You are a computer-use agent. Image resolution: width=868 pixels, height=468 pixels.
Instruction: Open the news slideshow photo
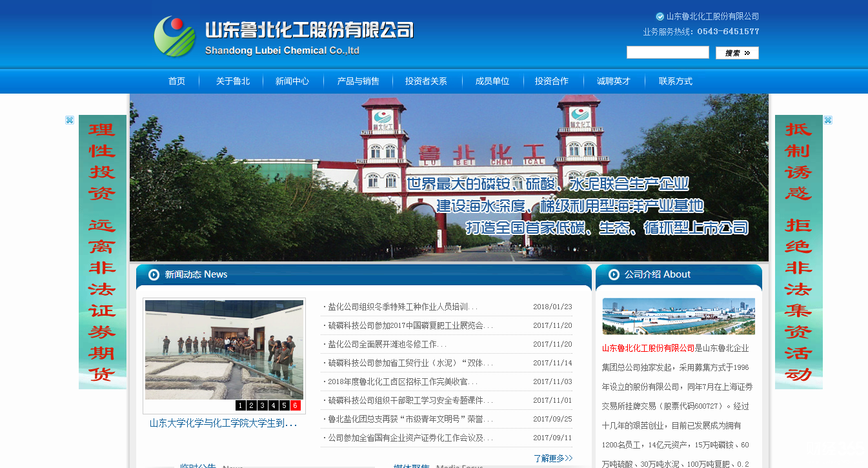[224, 349]
